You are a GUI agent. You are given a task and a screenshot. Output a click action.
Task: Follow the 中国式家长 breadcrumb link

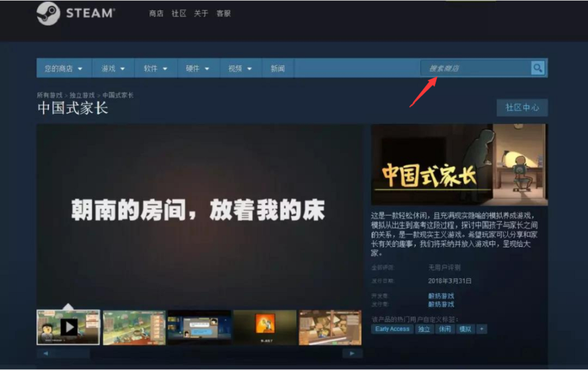tap(118, 95)
